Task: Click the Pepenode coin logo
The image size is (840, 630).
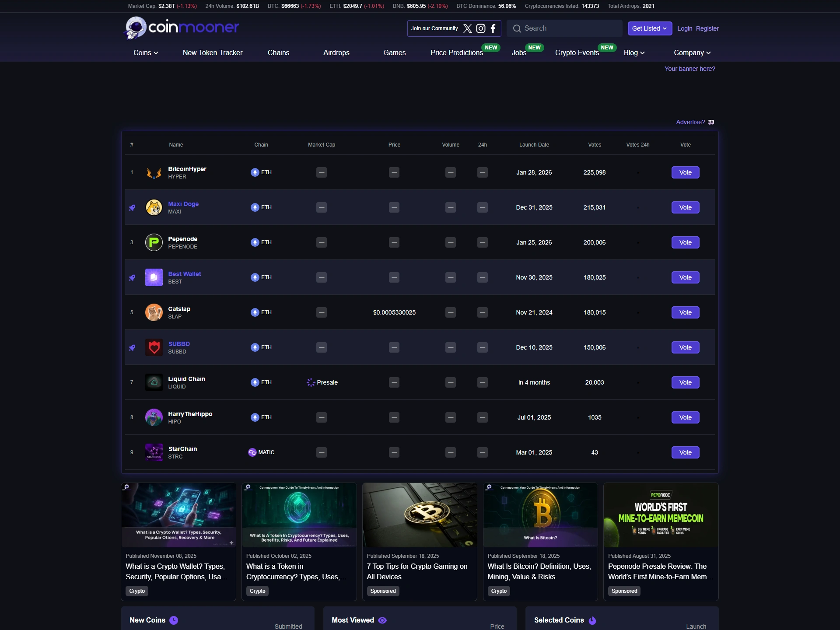Action: (x=154, y=242)
